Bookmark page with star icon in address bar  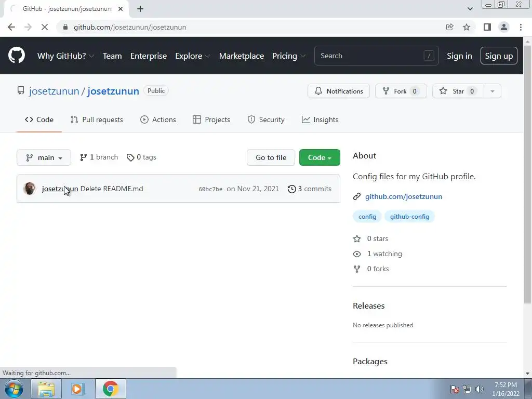pyautogui.click(x=467, y=27)
